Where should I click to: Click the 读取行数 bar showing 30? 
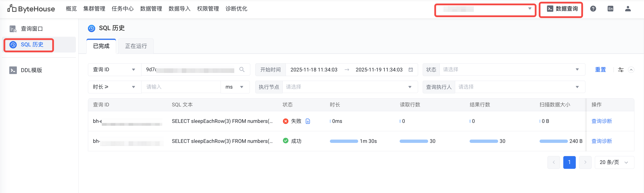(x=414, y=141)
